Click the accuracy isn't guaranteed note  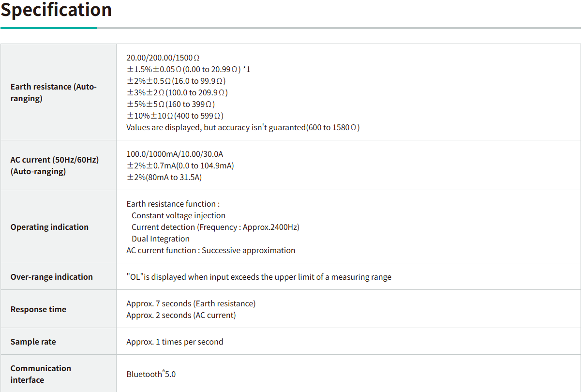[x=243, y=127]
